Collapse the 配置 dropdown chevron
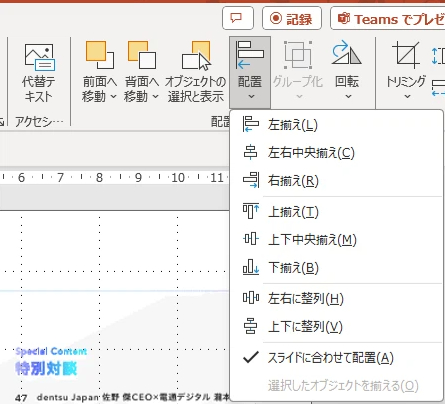Viewport: 445px width, 404px height. tap(251, 97)
